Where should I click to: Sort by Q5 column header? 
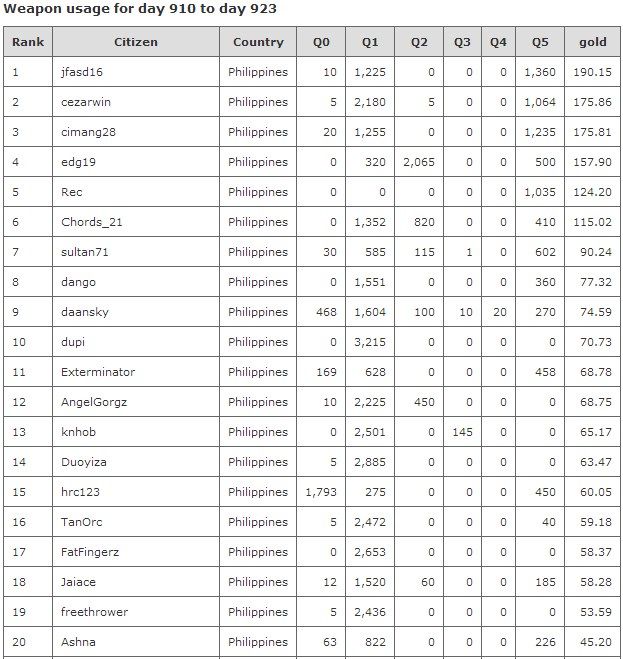click(x=540, y=42)
